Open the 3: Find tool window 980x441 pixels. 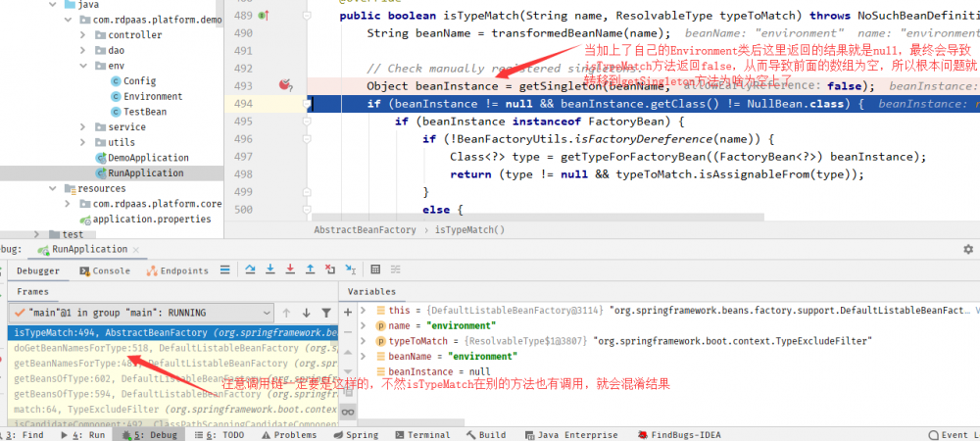tap(23, 435)
